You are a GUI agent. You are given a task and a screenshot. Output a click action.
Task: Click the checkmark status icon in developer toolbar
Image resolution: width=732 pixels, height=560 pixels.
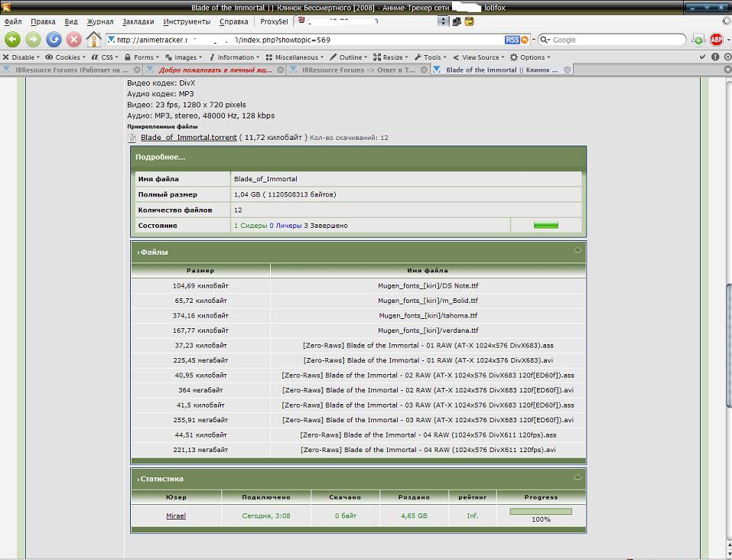(702, 57)
